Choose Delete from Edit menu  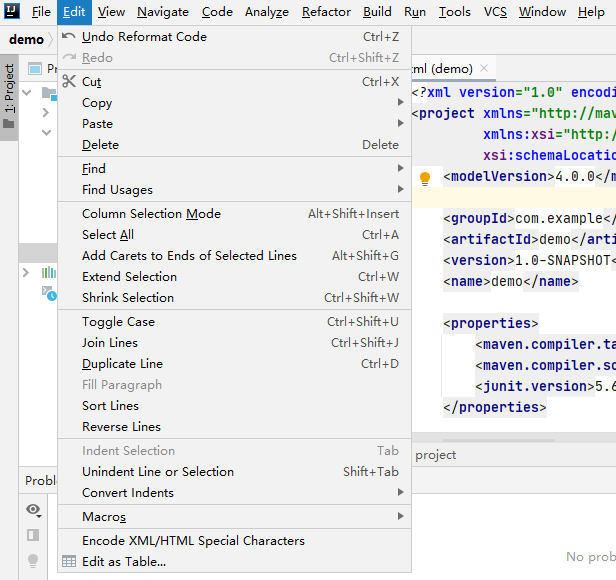235,145
